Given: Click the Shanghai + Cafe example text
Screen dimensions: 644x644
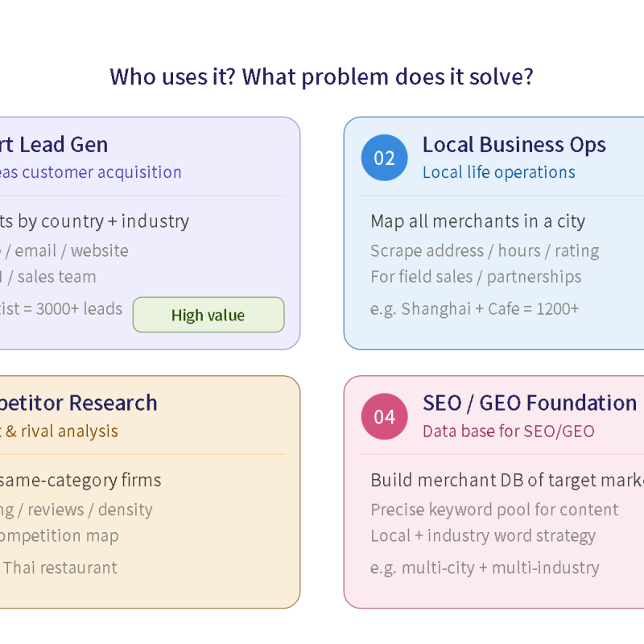Looking at the screenshot, I should 474,309.
